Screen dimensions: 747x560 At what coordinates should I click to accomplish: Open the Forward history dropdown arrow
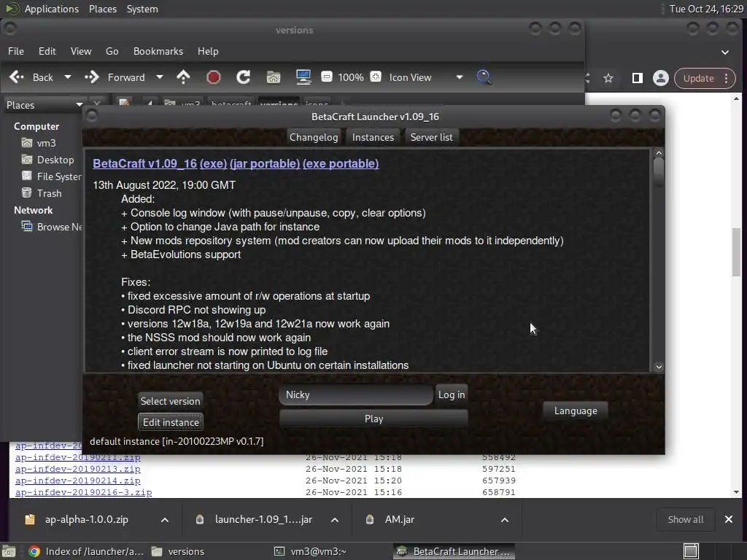click(x=160, y=77)
